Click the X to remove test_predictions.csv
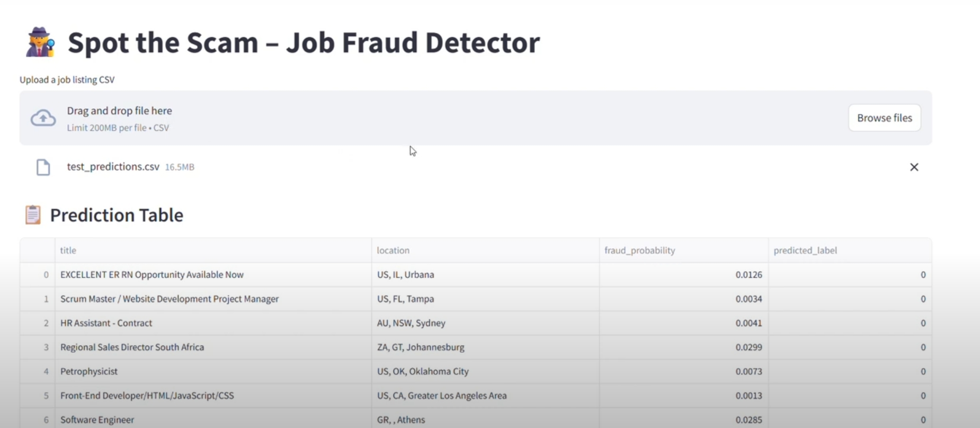The width and height of the screenshot is (980, 428). coord(914,167)
